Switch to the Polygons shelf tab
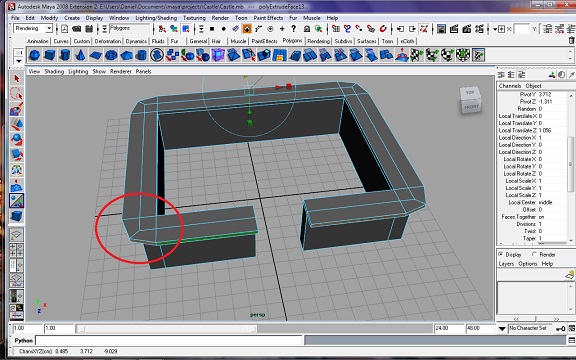576x360 pixels. [292, 41]
